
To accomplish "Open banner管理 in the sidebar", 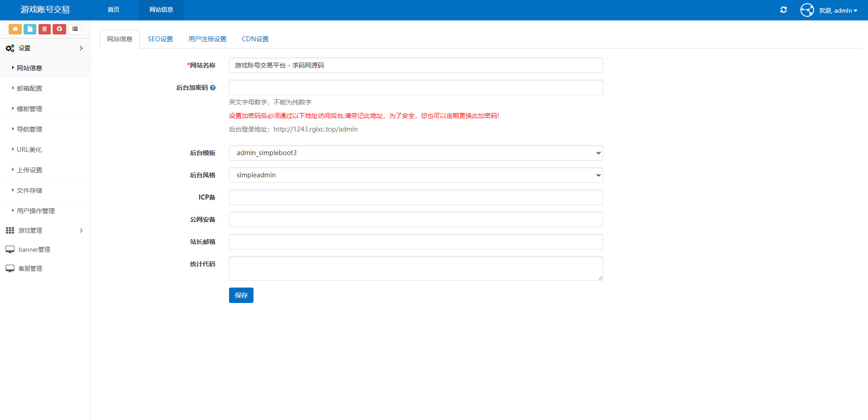I will click(34, 249).
